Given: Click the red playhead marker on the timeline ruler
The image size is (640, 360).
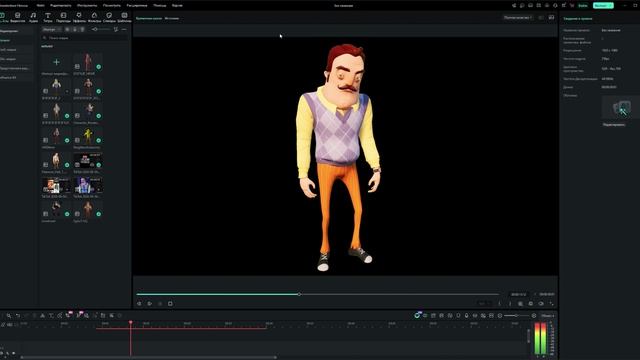Looking at the screenshot, I should (x=131, y=322).
